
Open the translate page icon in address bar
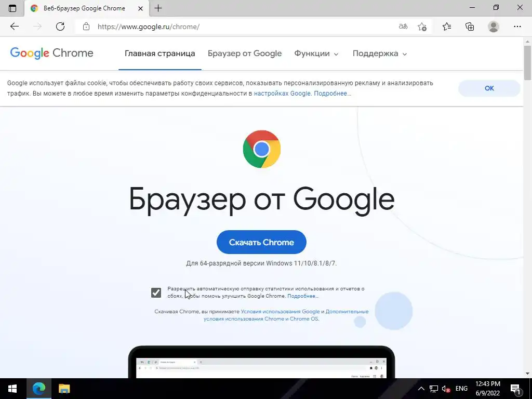(403, 26)
